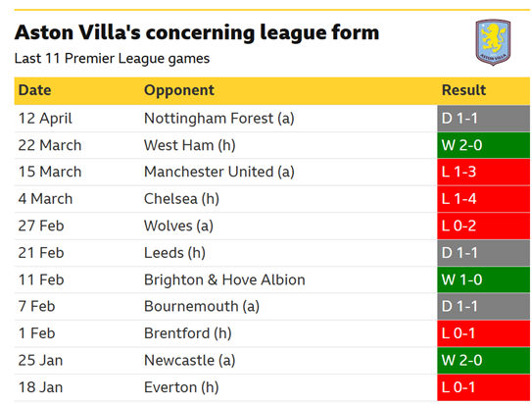Select Brighton & Hove Albion row text
The height and width of the screenshot is (404, 532).
point(224,279)
